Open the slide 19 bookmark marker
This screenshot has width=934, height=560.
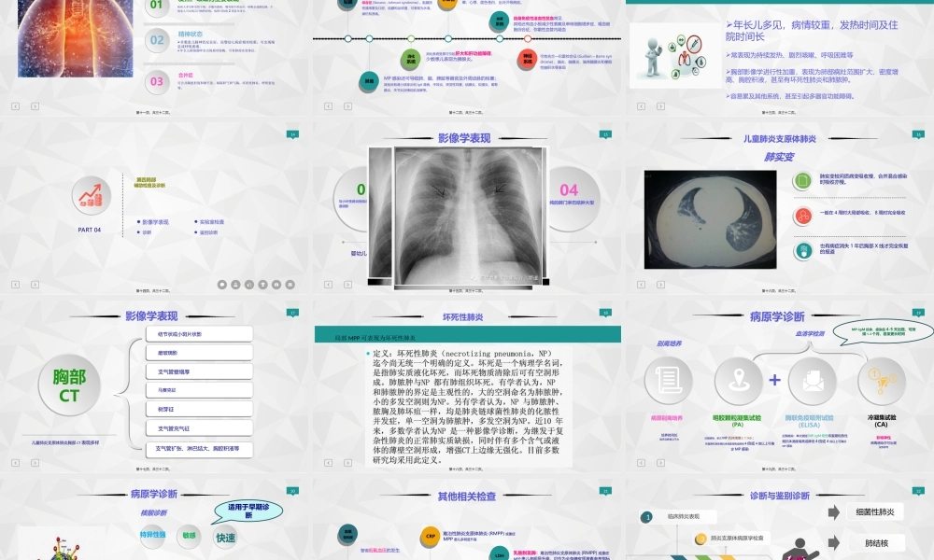click(x=917, y=314)
